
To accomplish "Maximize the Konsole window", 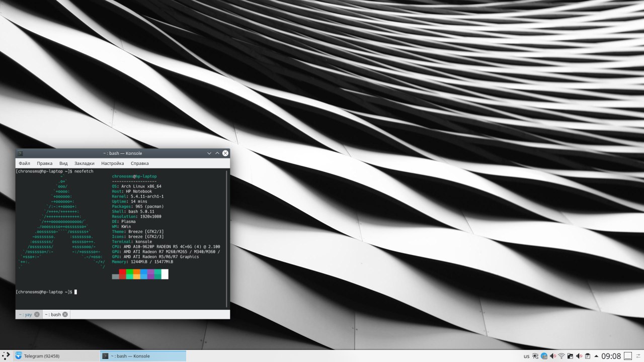I will point(217,153).
